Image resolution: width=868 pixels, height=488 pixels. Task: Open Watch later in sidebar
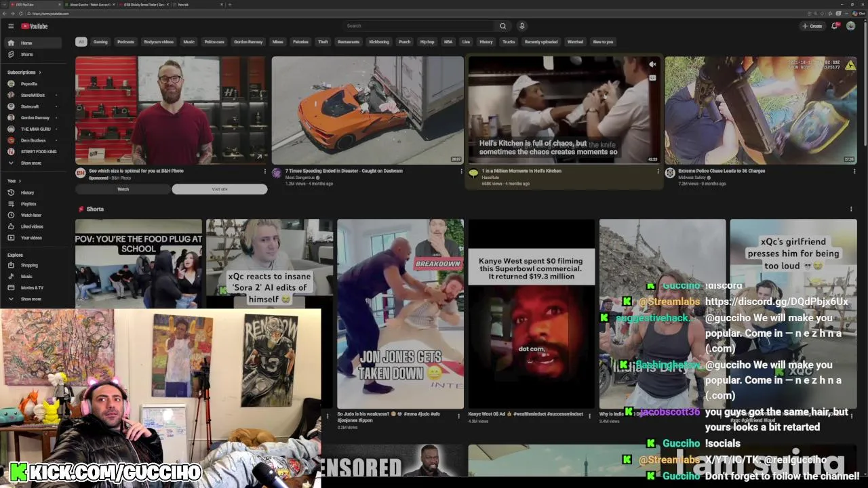point(33,215)
